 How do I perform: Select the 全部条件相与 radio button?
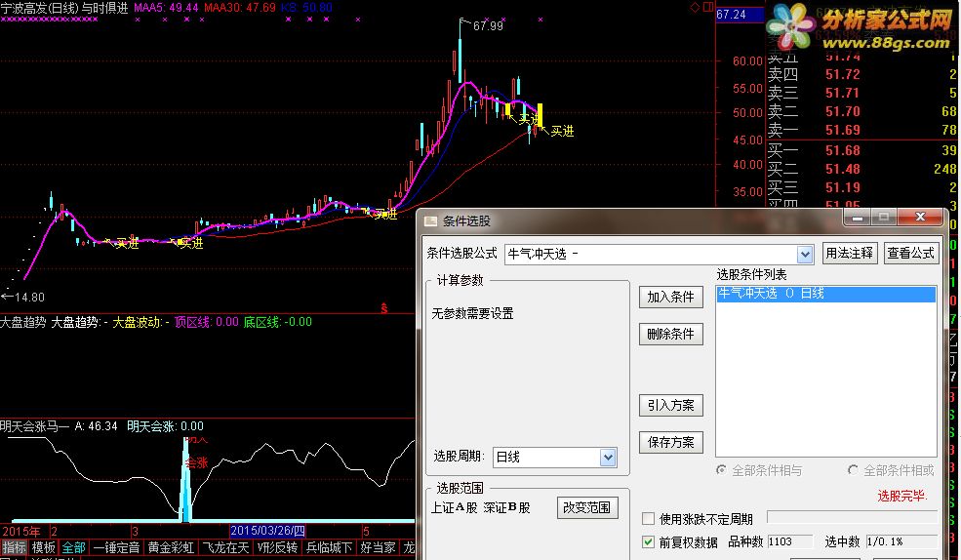(x=721, y=470)
